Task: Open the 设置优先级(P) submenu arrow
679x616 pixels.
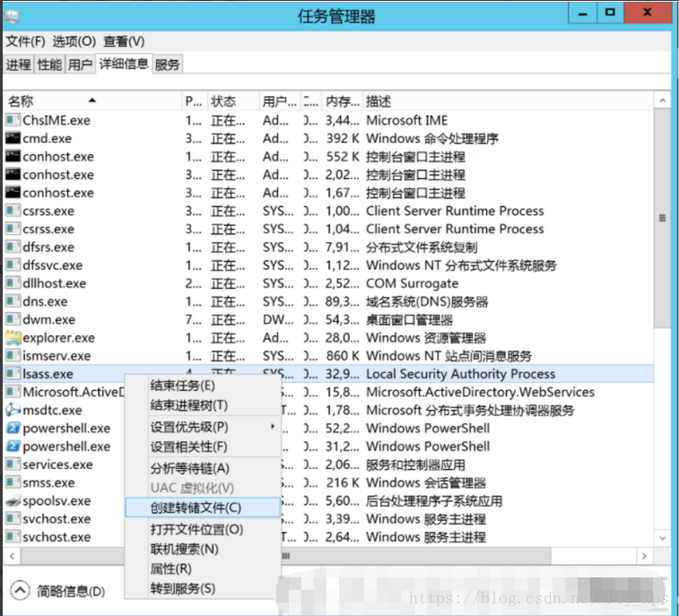Action: (273, 427)
